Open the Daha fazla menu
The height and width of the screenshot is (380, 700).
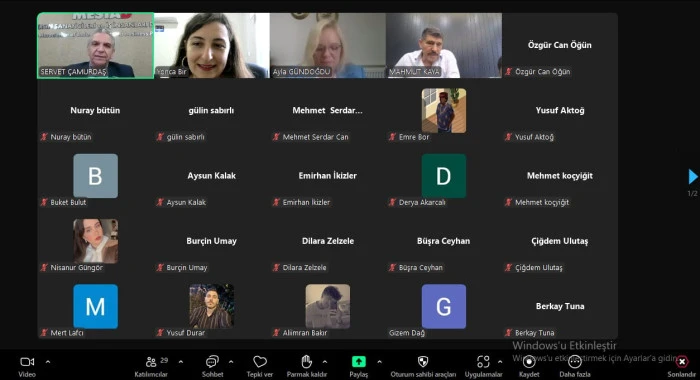coord(575,366)
